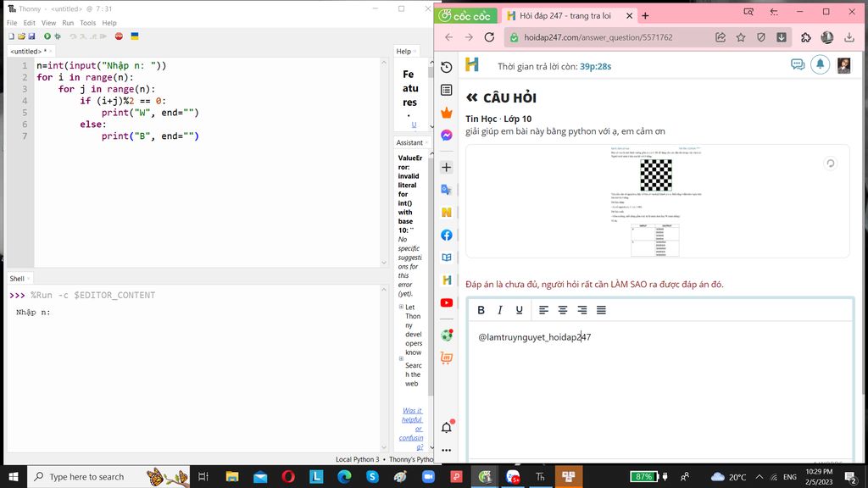
Task: Open the Edit menu in Thonny
Action: (30, 23)
